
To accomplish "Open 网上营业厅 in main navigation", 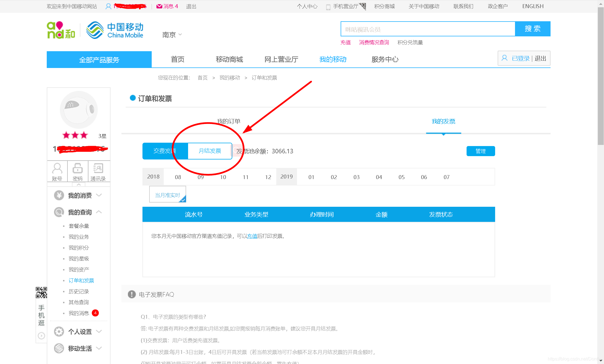I will point(281,59).
